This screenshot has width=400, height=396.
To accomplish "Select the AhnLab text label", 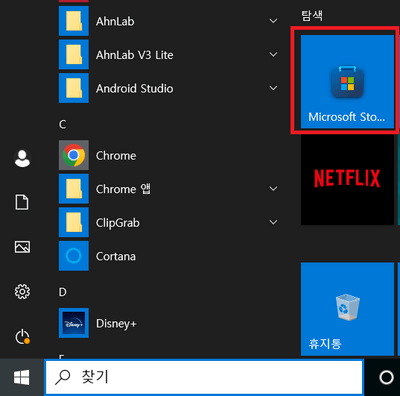I will (x=115, y=21).
